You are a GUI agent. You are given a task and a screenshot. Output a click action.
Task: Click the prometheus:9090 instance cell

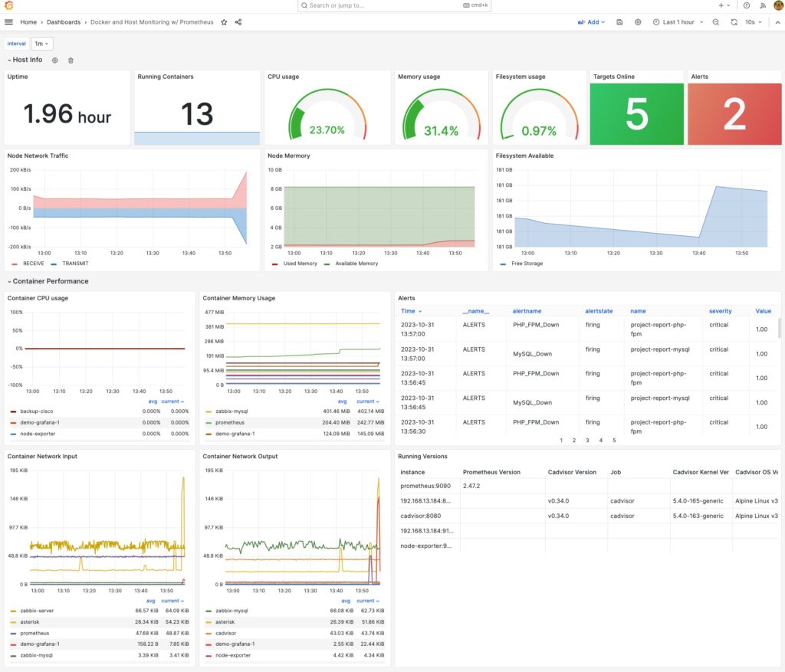point(425,485)
